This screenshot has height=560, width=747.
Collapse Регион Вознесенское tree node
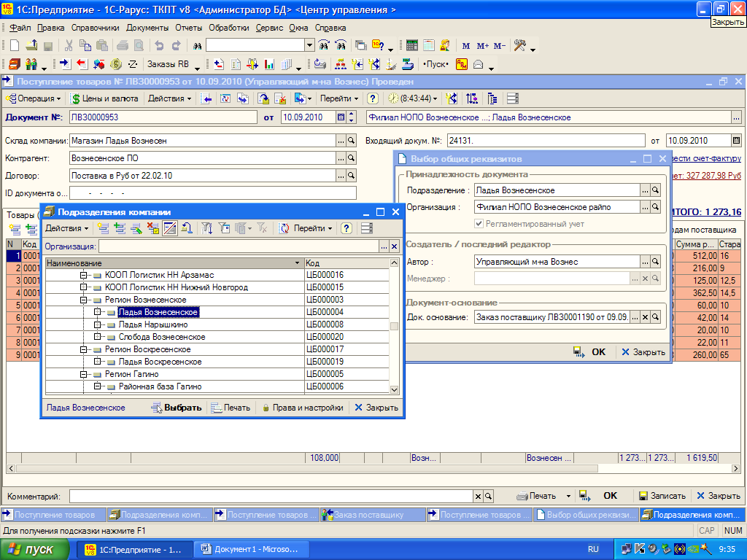[83, 300]
